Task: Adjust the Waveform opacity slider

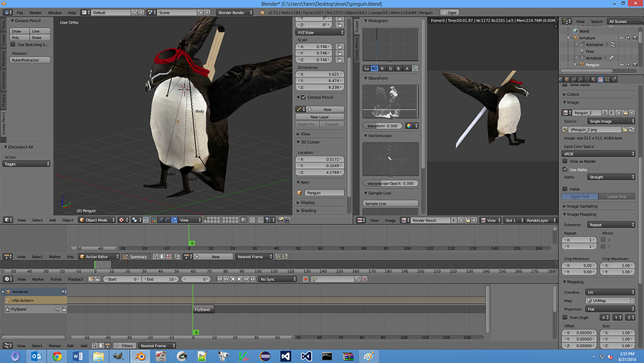Action: 382,126
